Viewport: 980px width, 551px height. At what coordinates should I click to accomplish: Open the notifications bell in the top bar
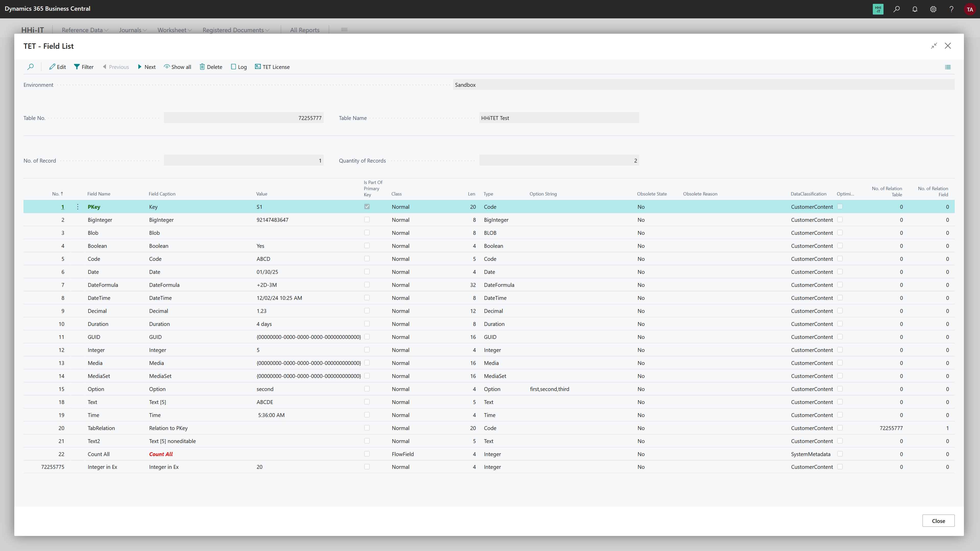(x=915, y=9)
